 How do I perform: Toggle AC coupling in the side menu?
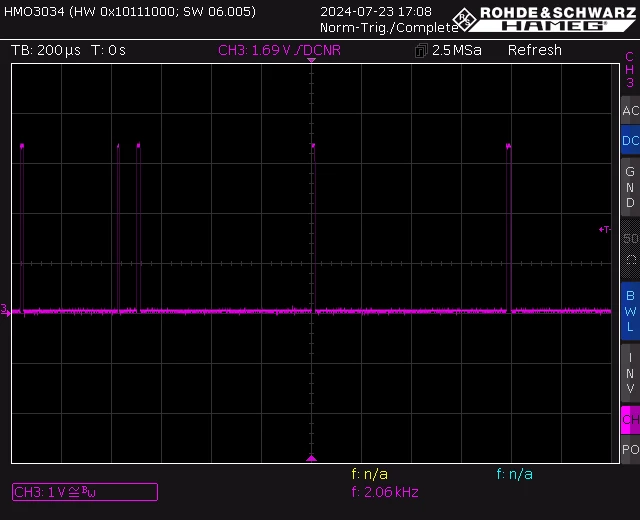[631, 110]
